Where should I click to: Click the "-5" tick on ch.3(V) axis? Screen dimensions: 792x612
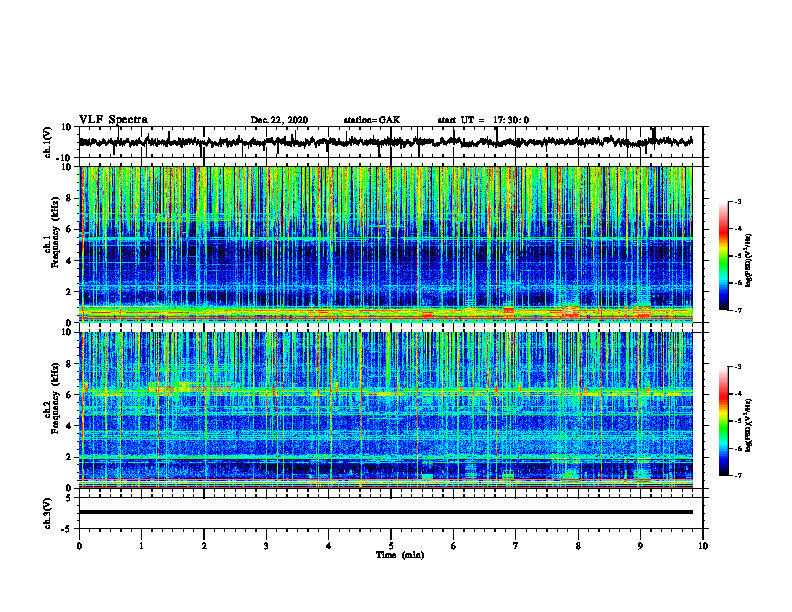(67, 529)
